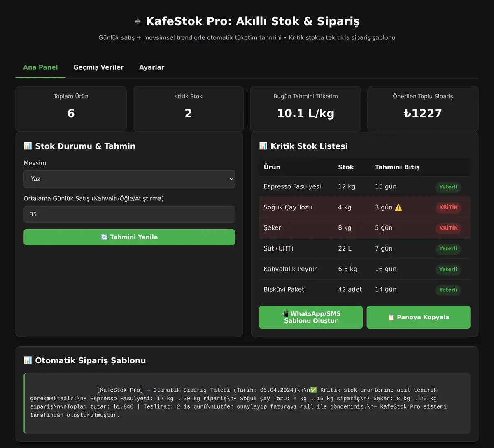Click the automatic order template text block

[247, 403]
